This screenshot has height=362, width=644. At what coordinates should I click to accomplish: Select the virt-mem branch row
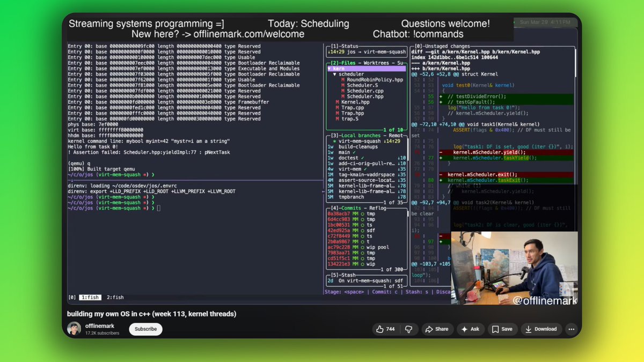coord(367,169)
